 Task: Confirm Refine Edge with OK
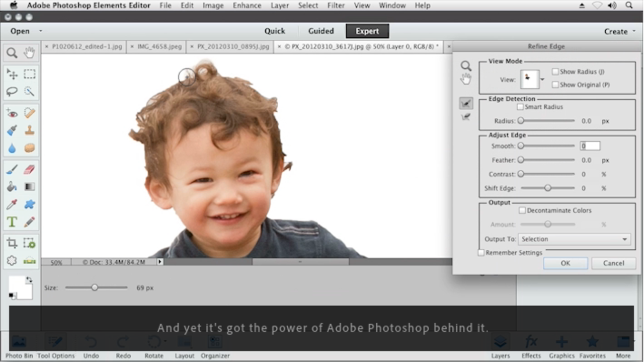(565, 263)
